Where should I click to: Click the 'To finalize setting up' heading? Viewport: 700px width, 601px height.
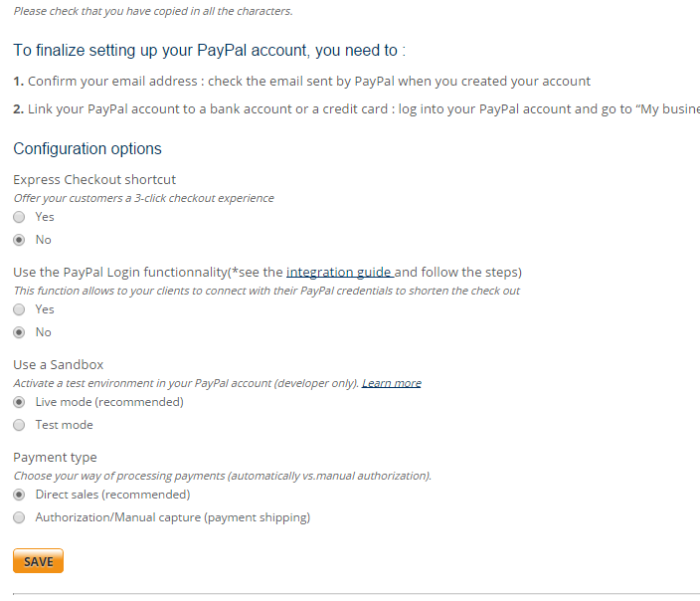click(210, 50)
